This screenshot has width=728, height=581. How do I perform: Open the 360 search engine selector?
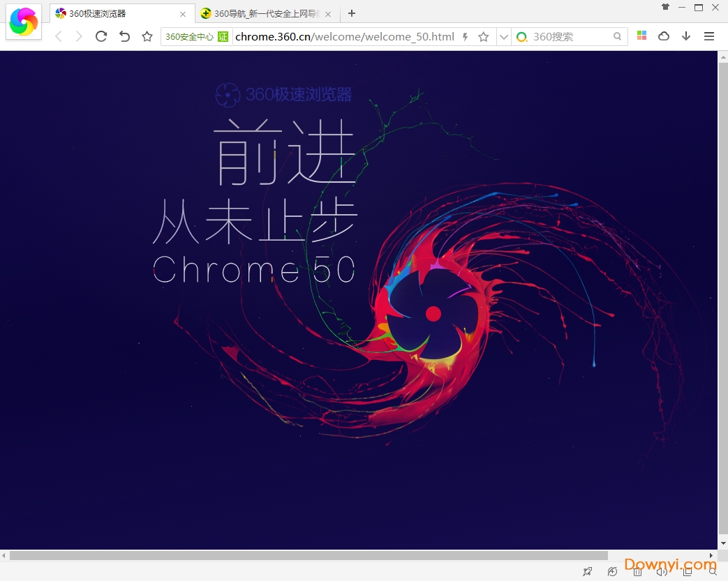[x=523, y=36]
